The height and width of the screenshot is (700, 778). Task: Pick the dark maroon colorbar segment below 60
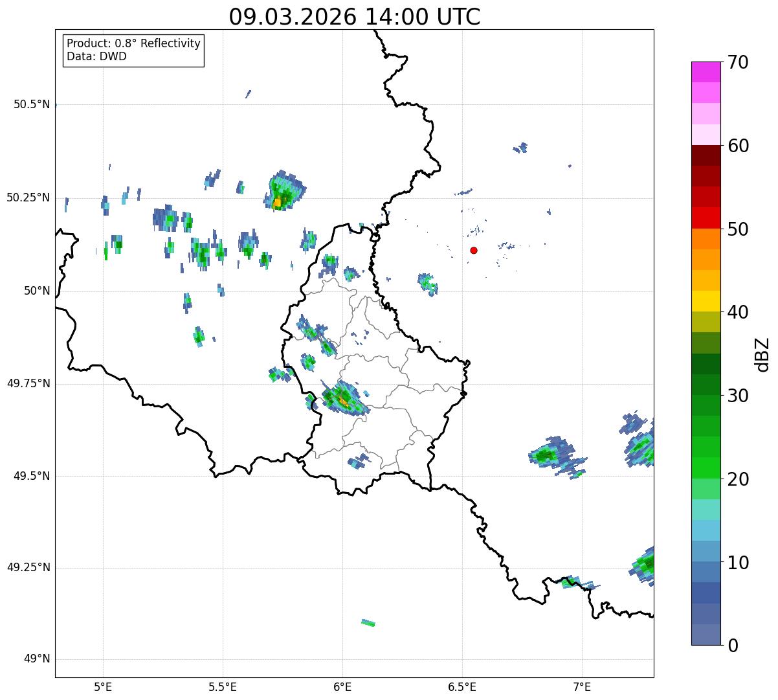pyautogui.click(x=706, y=155)
